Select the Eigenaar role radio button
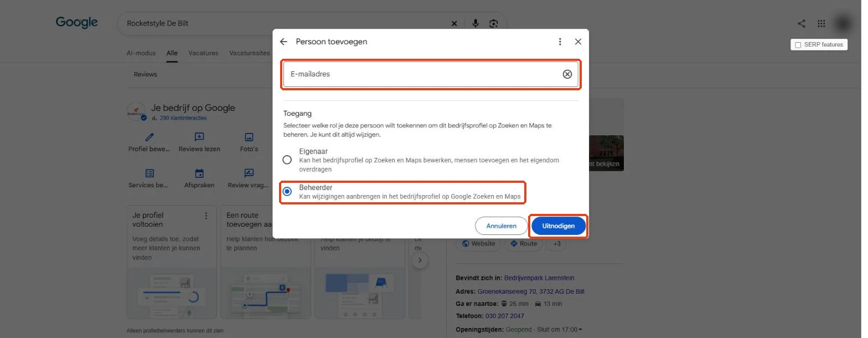 287,160
